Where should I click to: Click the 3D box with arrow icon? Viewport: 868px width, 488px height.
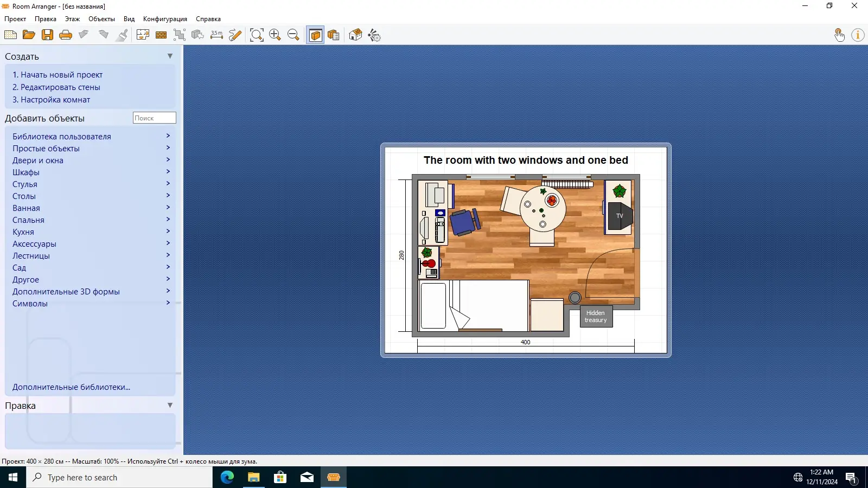198,35
